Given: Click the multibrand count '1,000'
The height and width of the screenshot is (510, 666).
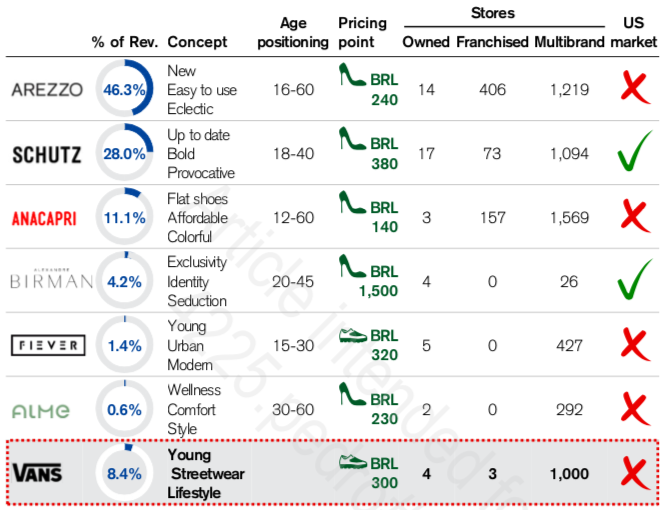Looking at the screenshot, I should [569, 474].
